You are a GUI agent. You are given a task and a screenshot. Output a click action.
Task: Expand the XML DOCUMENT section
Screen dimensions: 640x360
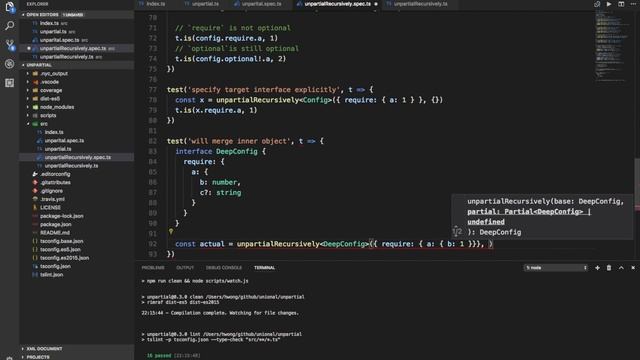point(77,349)
